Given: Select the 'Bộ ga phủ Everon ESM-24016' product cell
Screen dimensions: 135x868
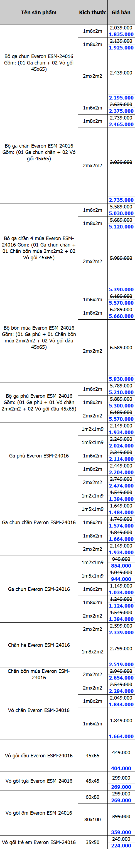Looking at the screenshot, I should click(39, 402).
